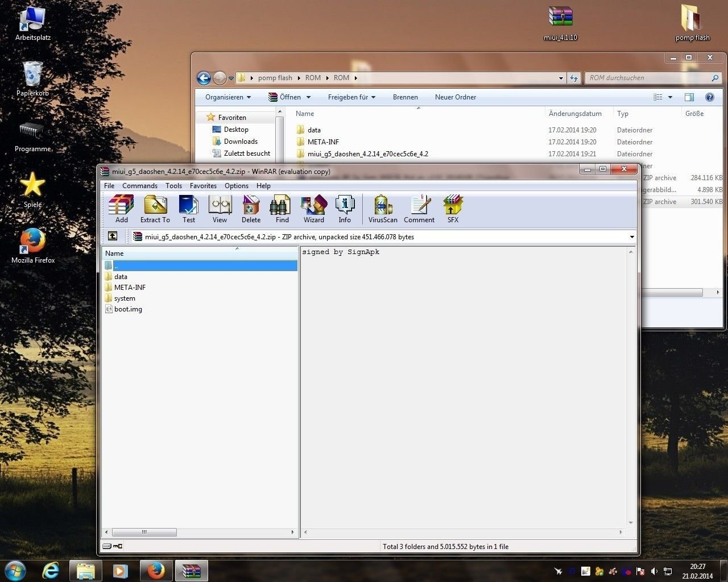Image resolution: width=728 pixels, height=582 pixels.
Task: Click the Explorer refresh button
Action: [573, 78]
